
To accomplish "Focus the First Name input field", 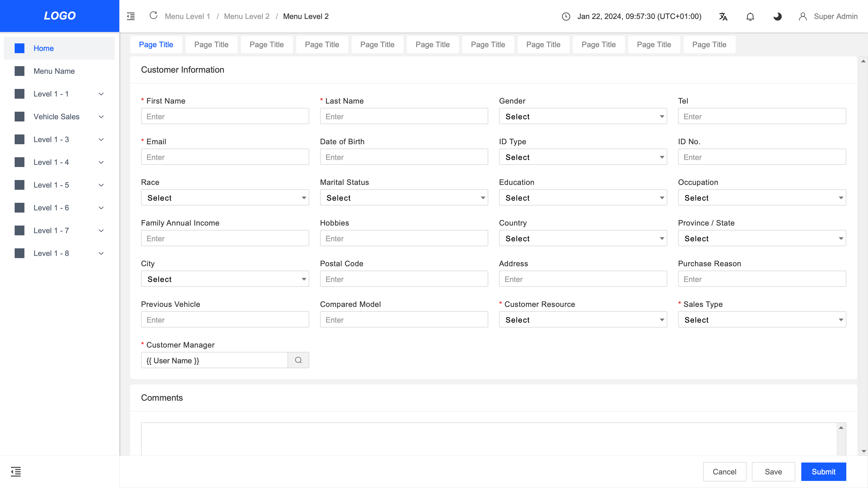I will click(225, 116).
